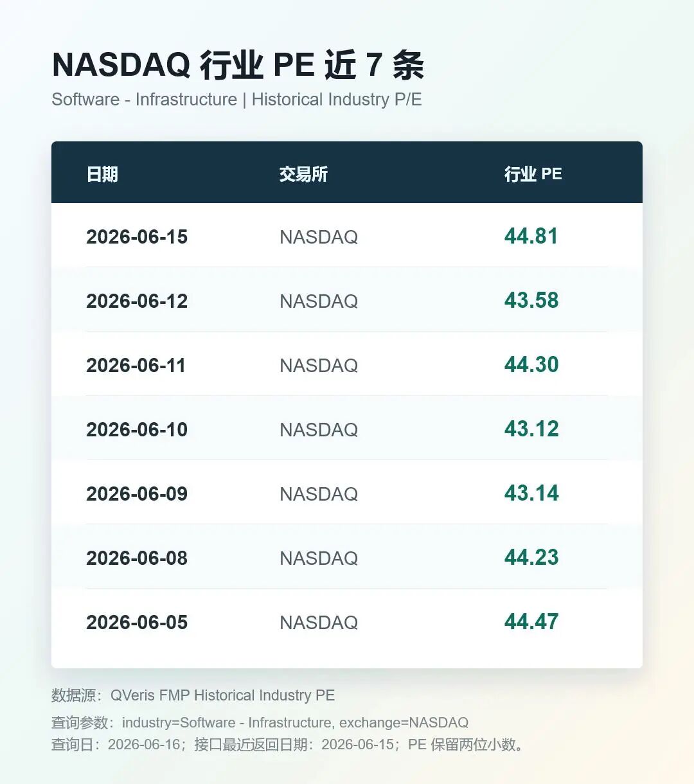Click the 交易所 column header
This screenshot has height=784, width=694.
(303, 174)
